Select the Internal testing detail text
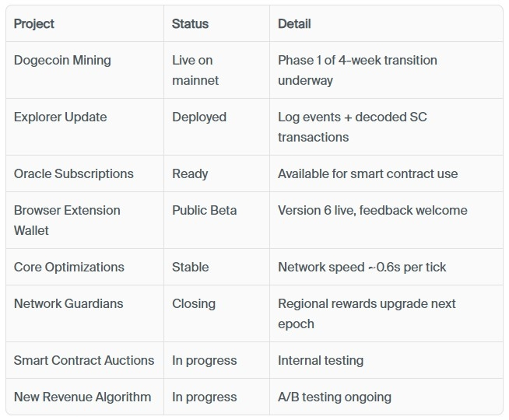 coord(321,360)
